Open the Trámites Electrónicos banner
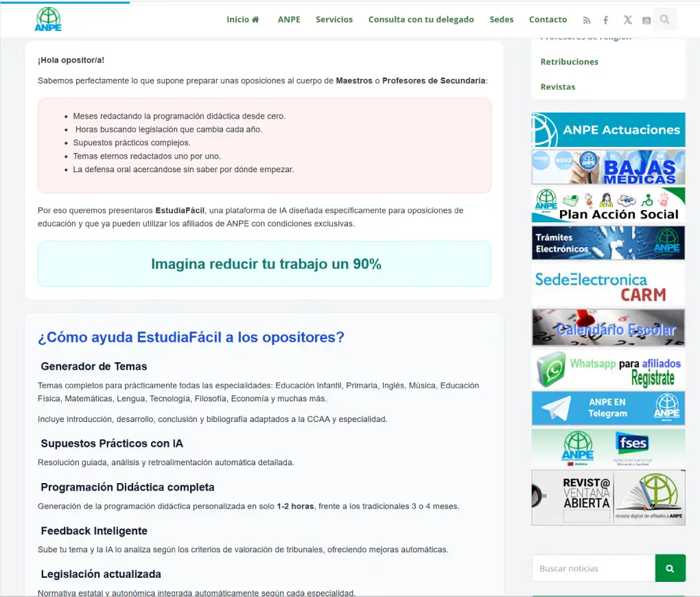Screen dimensions: 700x597 (x=608, y=243)
